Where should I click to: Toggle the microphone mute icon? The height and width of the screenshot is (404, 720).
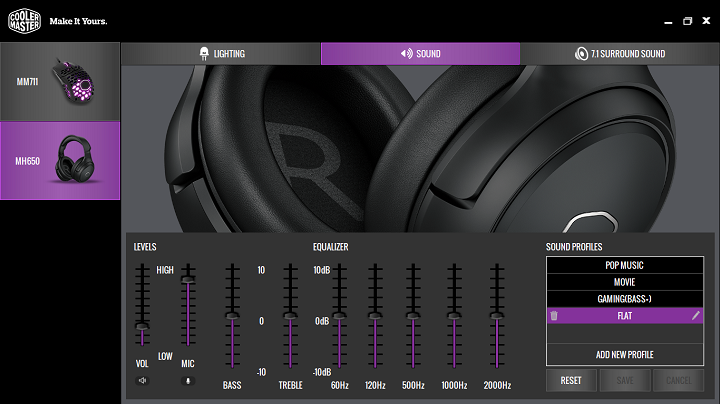187,380
